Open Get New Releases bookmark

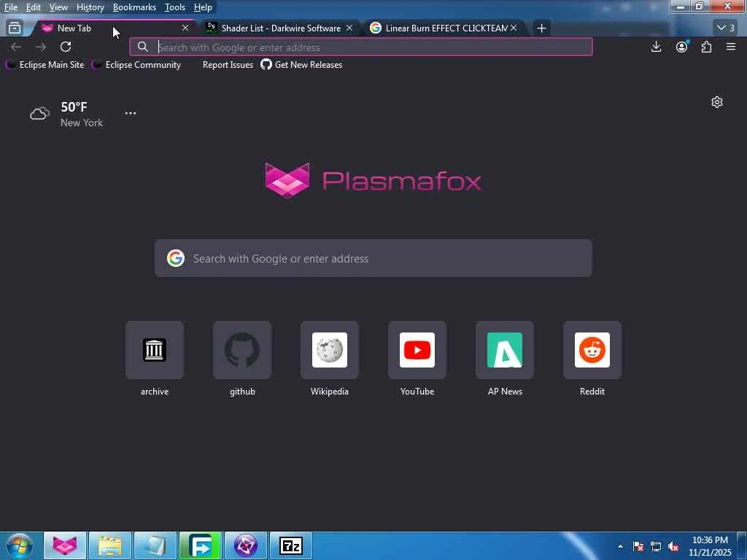click(301, 65)
